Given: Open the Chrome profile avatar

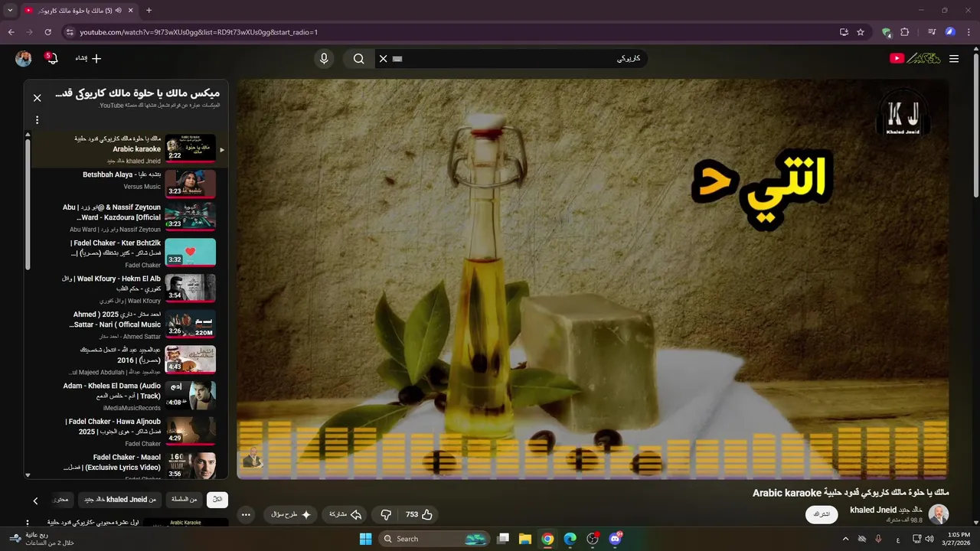Looking at the screenshot, I should click(950, 32).
